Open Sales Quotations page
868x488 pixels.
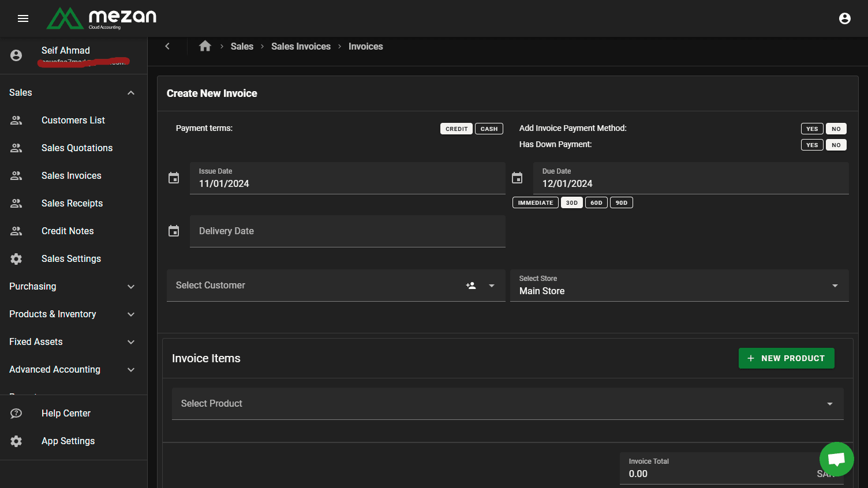pyautogui.click(x=77, y=148)
